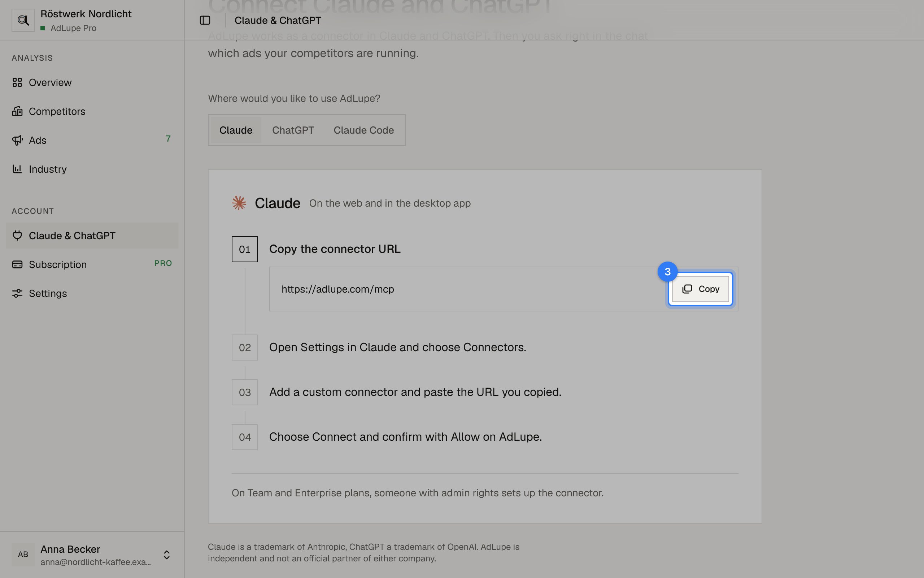
Task: Open the Industry section
Action: pos(92,169)
